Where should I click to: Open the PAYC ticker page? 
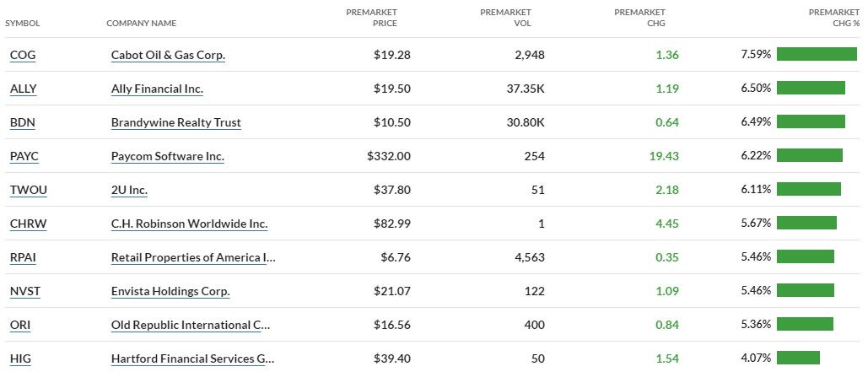coord(24,156)
